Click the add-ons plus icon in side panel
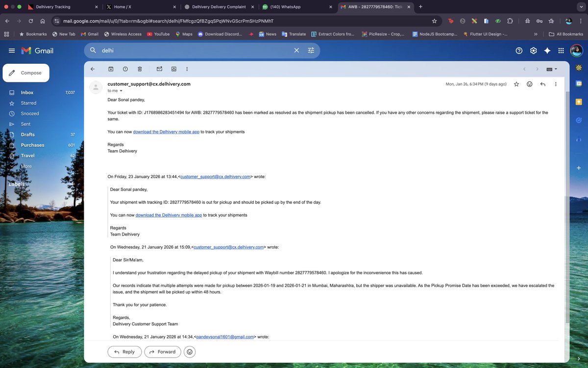The width and height of the screenshot is (588, 368). pyautogui.click(x=579, y=168)
